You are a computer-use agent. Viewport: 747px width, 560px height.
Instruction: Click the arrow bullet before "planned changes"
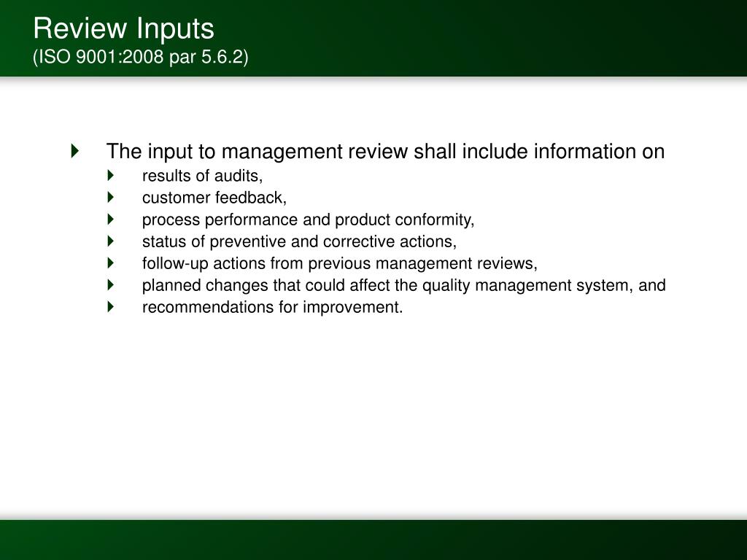pyautogui.click(x=111, y=285)
